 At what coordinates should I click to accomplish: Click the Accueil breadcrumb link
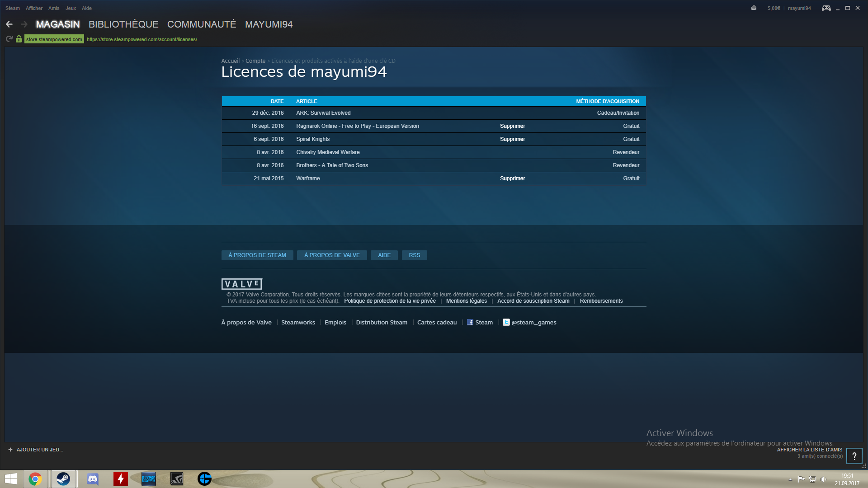231,61
